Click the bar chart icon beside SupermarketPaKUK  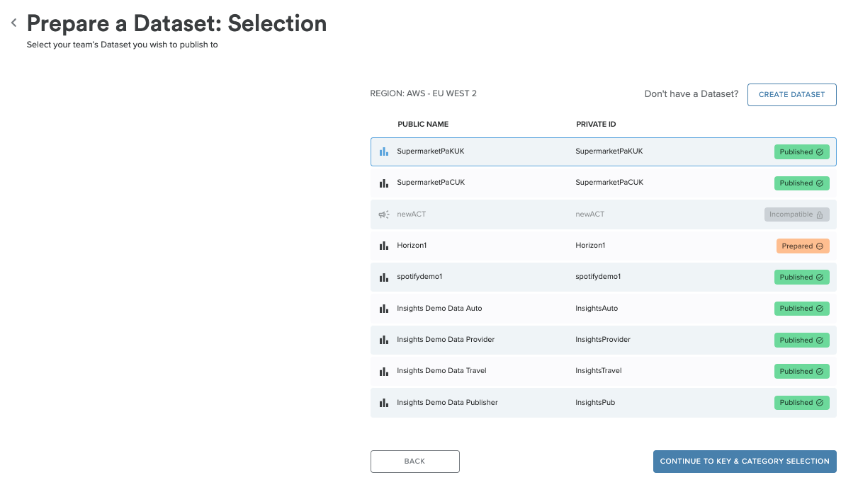[383, 151]
